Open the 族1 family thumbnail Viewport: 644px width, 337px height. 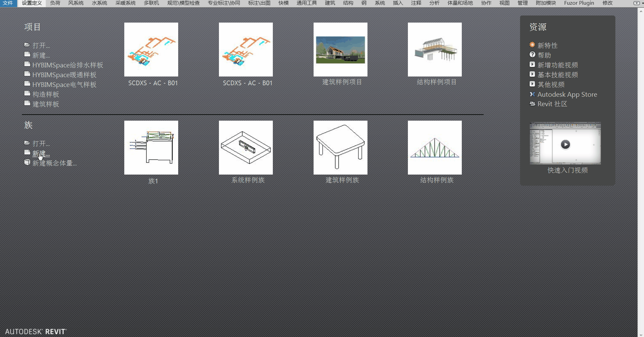(x=151, y=148)
